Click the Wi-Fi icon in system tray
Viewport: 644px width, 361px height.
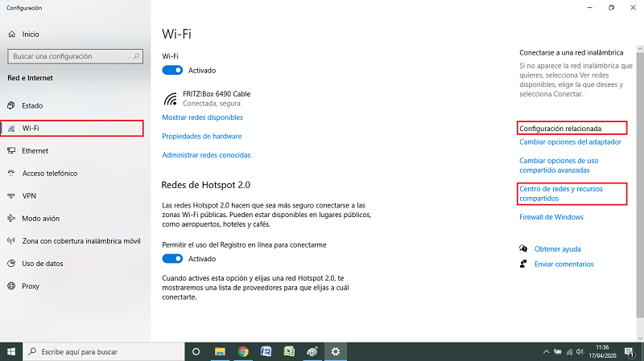pyautogui.click(x=569, y=351)
